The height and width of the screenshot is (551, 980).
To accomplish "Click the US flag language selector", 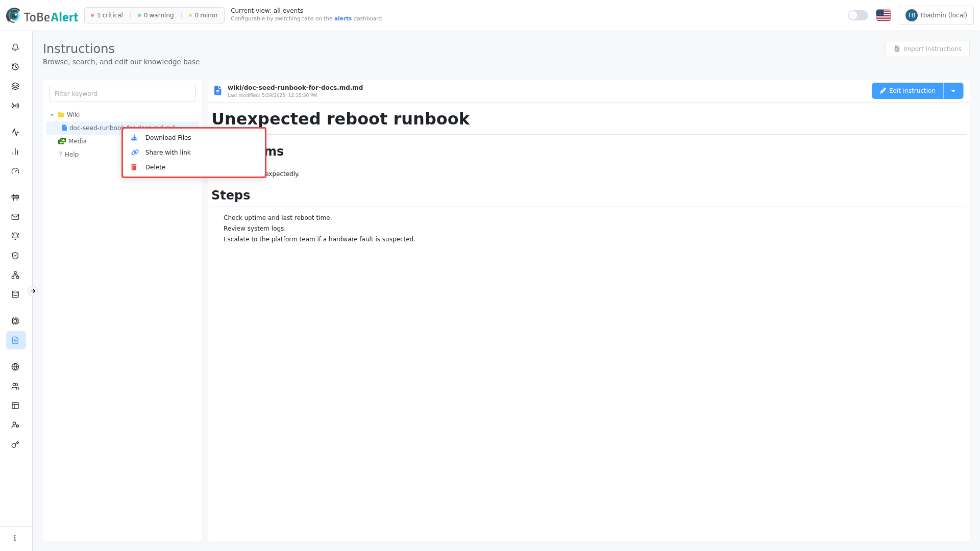I will (x=884, y=15).
